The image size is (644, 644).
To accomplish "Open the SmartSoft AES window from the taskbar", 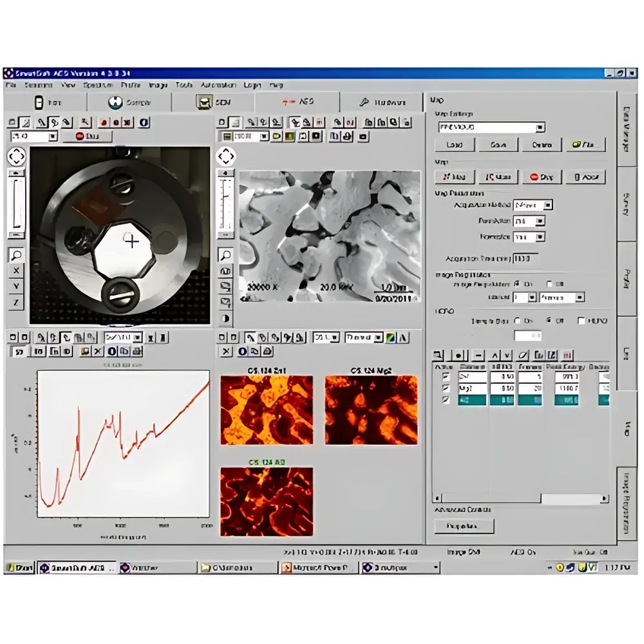I will point(77,567).
